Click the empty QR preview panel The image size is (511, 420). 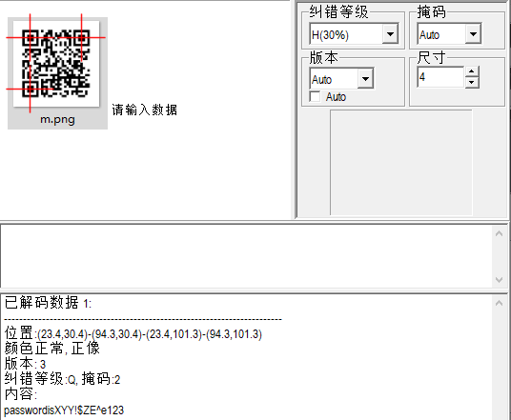point(401,163)
